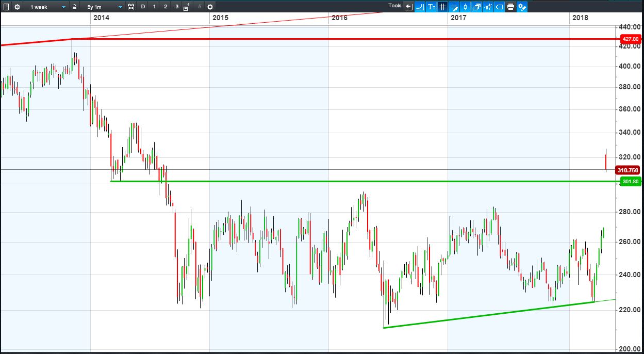Click layout preset 3
Viewport: 644px width, 354px height.
[x=177, y=7]
